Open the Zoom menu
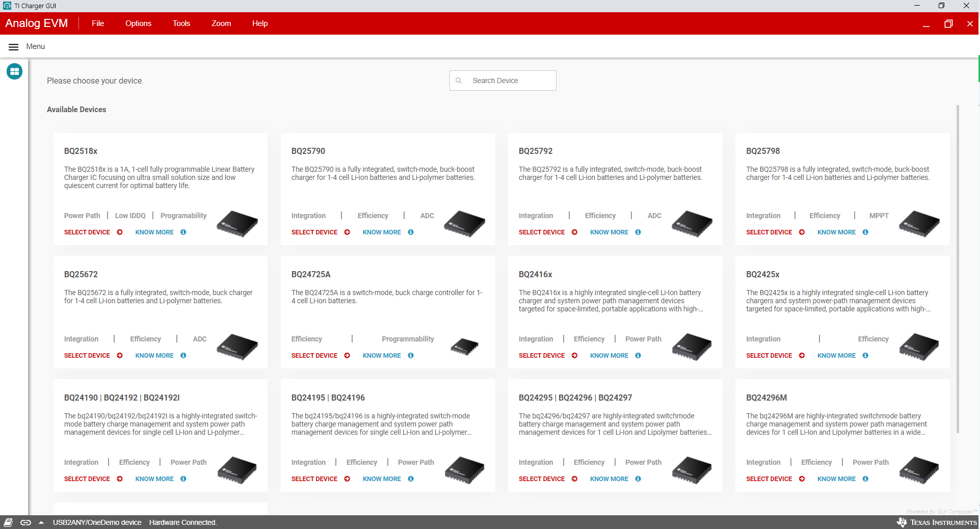Viewport: 980px width, 529px height. click(x=221, y=23)
